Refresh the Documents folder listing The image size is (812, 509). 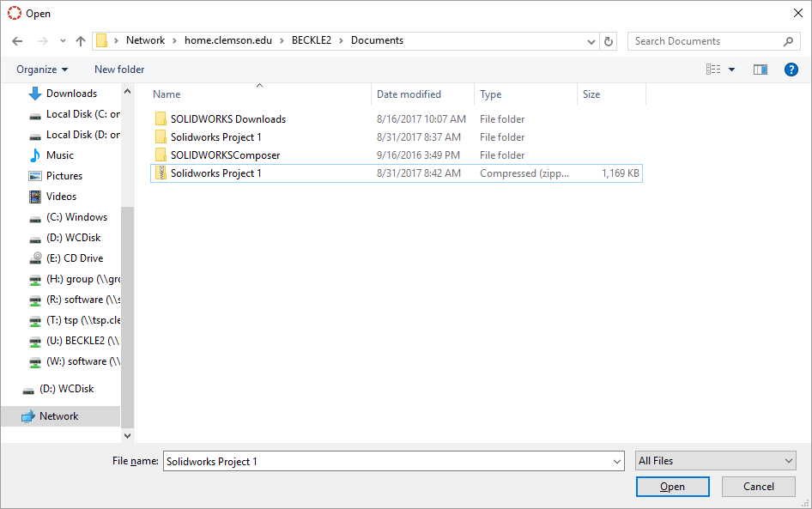click(x=609, y=41)
